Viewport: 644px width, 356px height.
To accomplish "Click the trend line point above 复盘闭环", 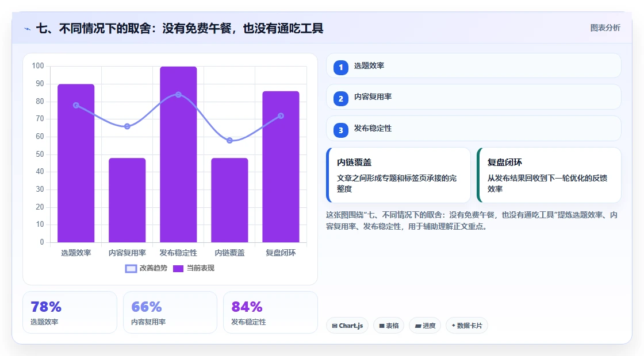I will click(x=281, y=116).
